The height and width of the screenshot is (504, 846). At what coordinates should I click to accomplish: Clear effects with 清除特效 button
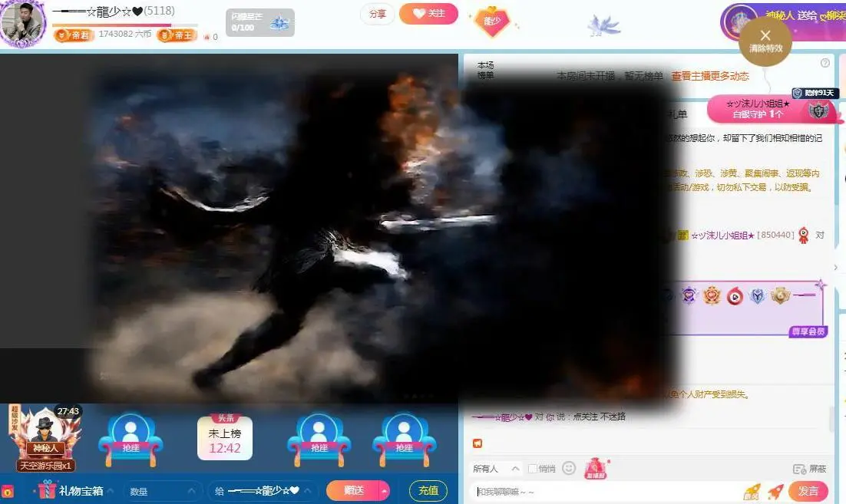[765, 41]
